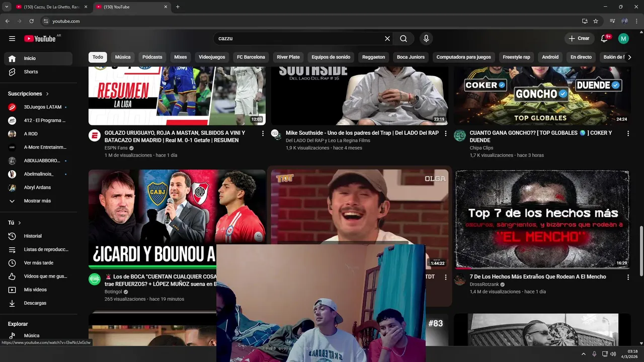
Task: Open Videos que me gustan
Action: coord(38,277)
